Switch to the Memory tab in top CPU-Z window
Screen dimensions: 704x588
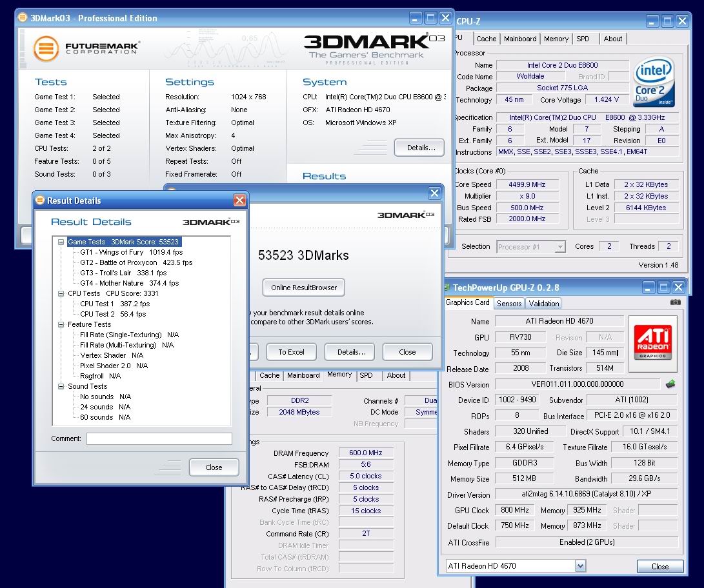(556, 39)
